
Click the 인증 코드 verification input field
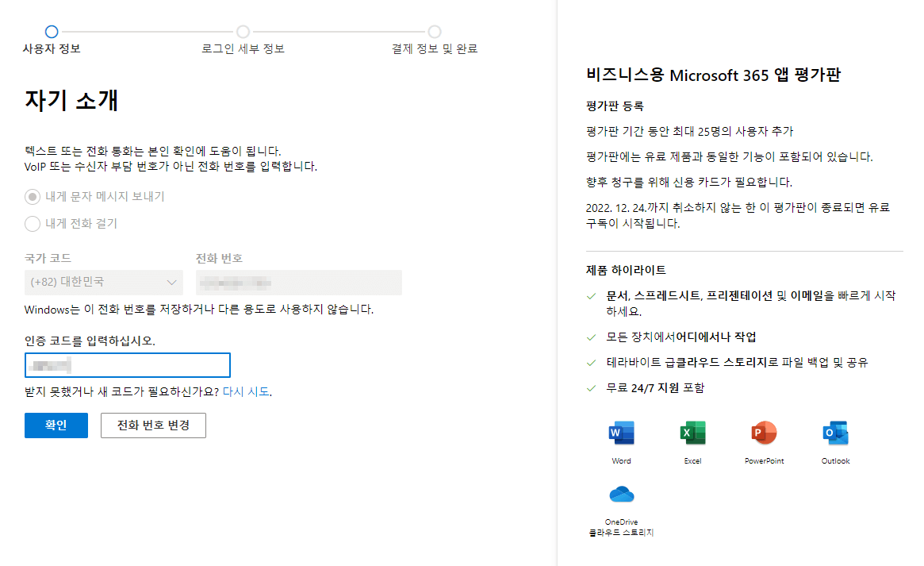pos(127,364)
